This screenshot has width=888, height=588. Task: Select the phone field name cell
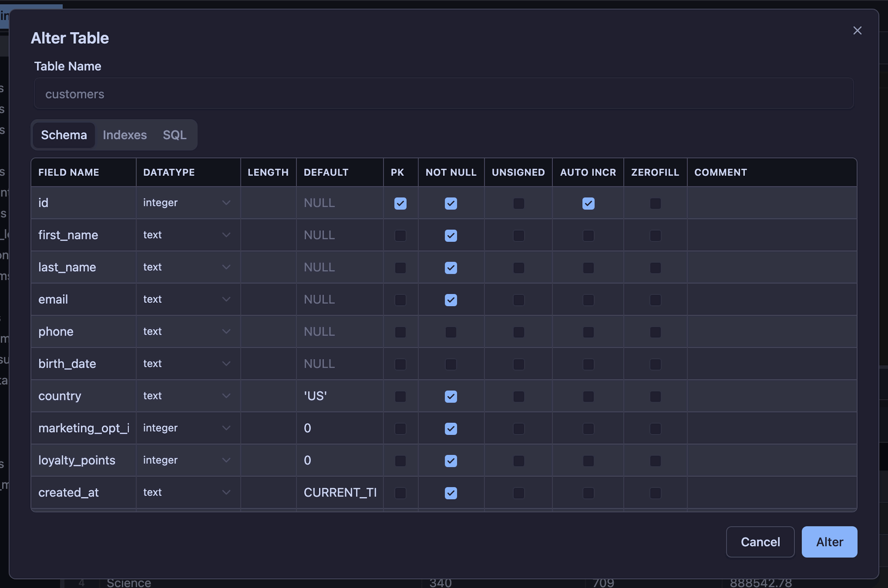point(83,332)
